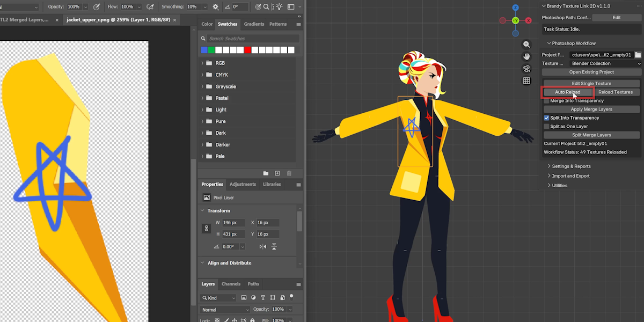Expand the Pastel swatch folder

(x=202, y=98)
